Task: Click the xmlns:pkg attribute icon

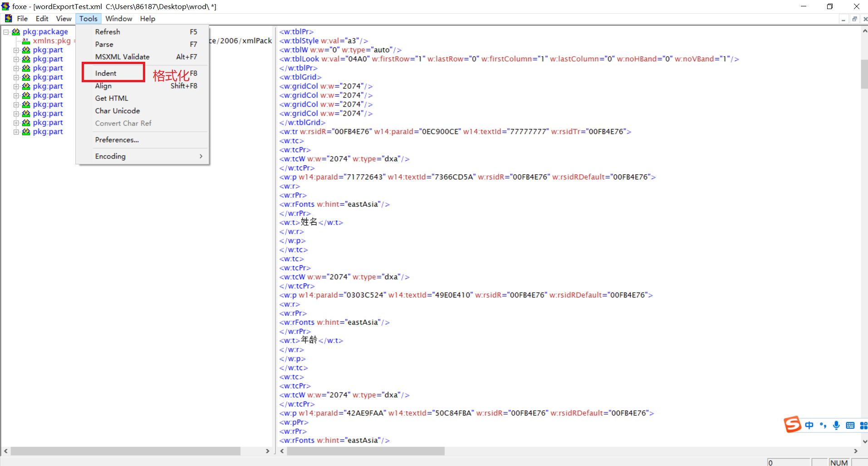Action: tap(25, 40)
